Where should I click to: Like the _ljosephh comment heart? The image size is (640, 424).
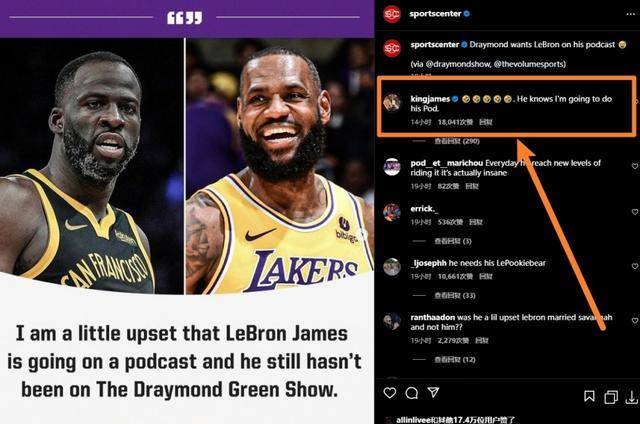(x=635, y=266)
